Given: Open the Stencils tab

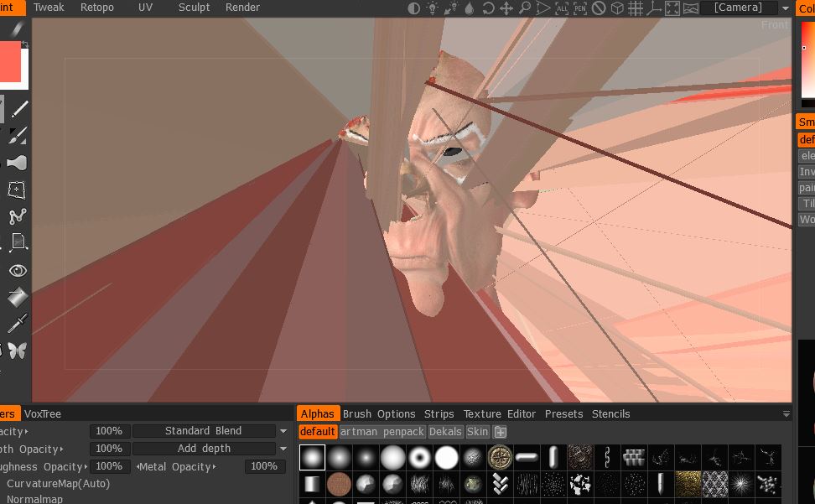Looking at the screenshot, I should [x=610, y=413].
